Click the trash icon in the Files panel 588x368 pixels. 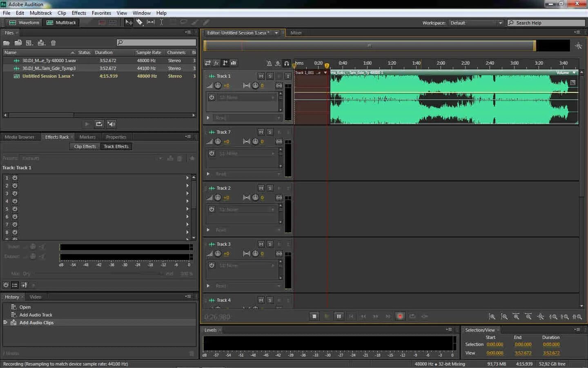point(53,43)
